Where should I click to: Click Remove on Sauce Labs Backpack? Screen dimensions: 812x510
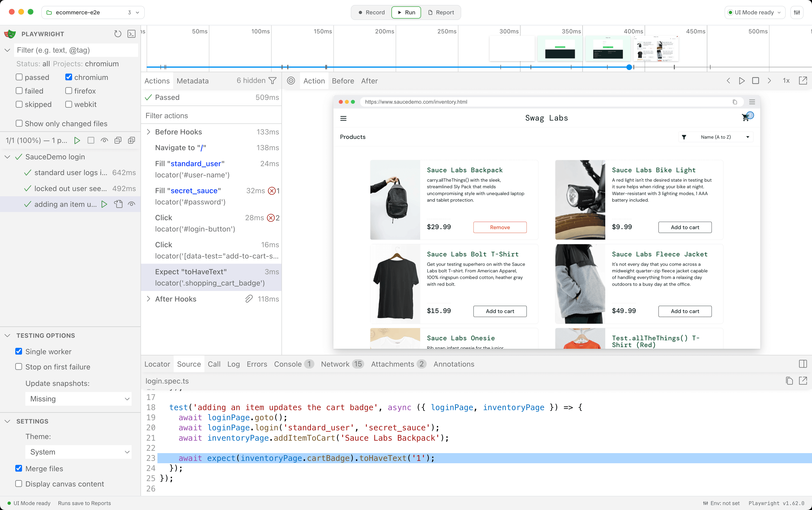coord(500,227)
